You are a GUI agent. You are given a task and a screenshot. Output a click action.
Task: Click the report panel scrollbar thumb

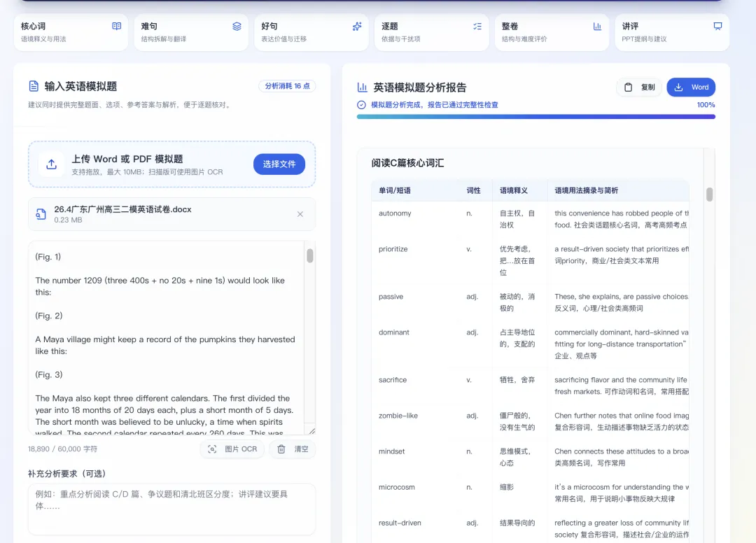pyautogui.click(x=709, y=194)
